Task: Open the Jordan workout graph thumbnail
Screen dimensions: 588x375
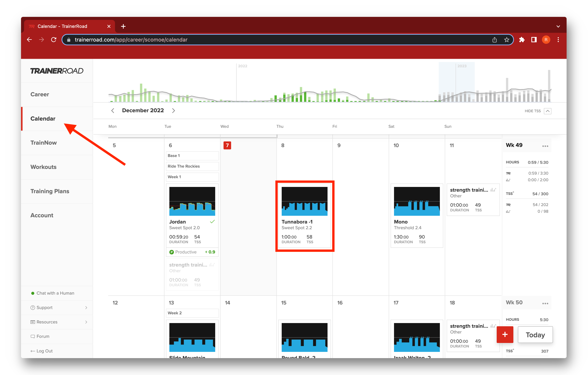Action: (192, 201)
